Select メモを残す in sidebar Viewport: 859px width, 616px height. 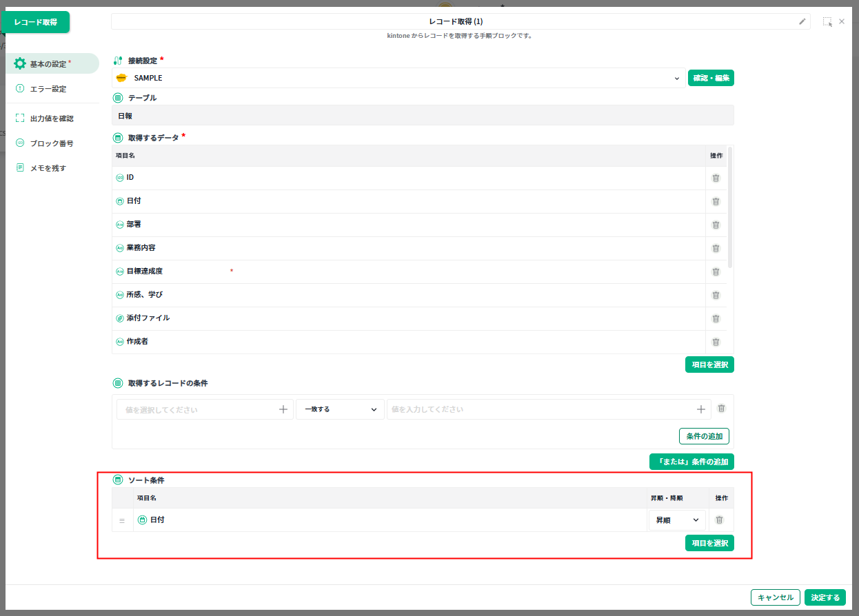[48, 168]
